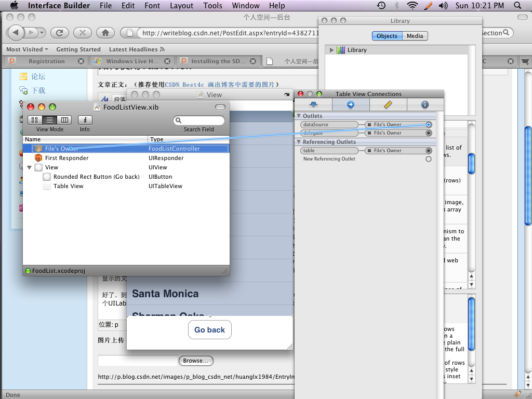Click the Library books icon
Screen dimensions: 532x399
[341, 50]
